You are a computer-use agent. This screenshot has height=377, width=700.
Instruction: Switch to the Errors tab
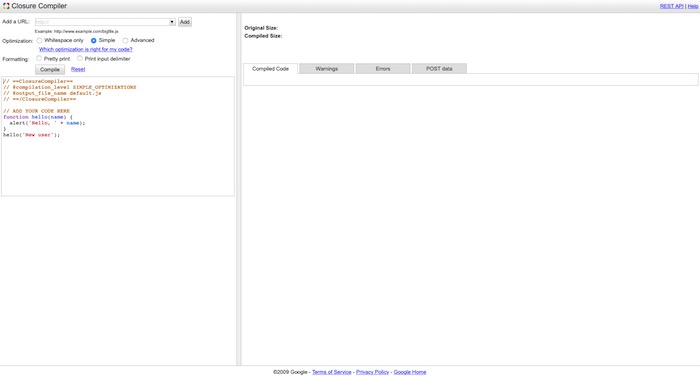pos(383,69)
